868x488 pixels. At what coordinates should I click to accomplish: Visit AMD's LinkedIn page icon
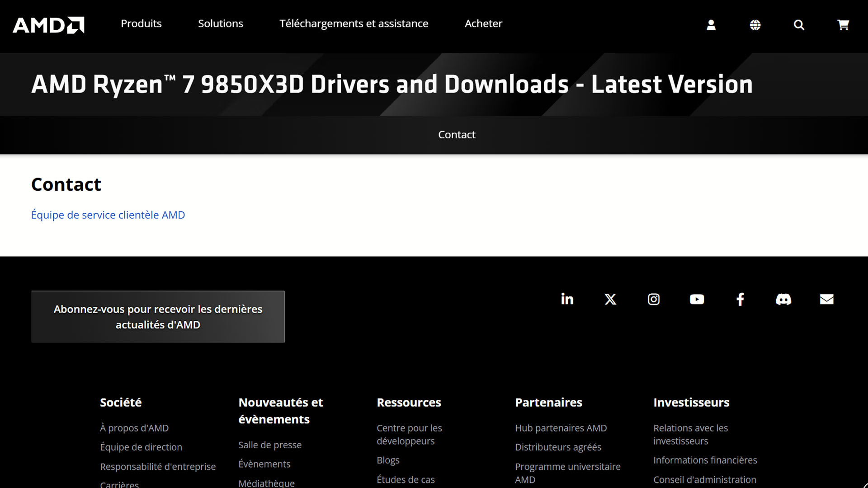(x=567, y=299)
